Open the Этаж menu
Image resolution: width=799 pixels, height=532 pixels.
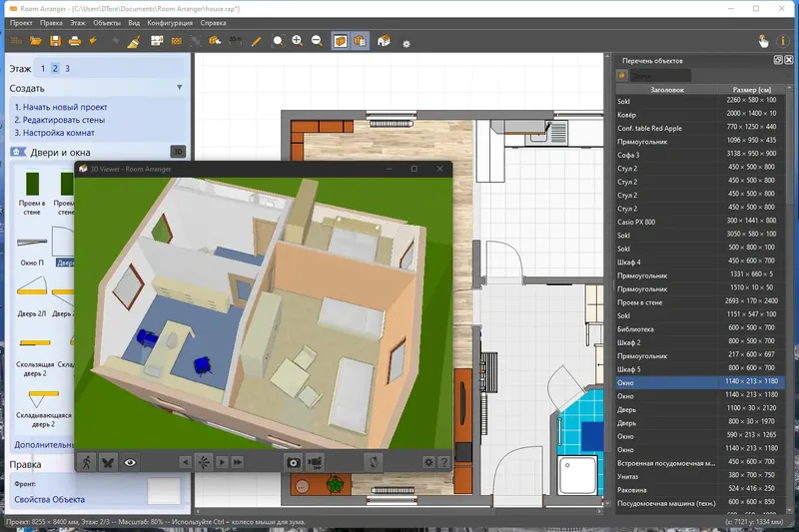point(78,23)
